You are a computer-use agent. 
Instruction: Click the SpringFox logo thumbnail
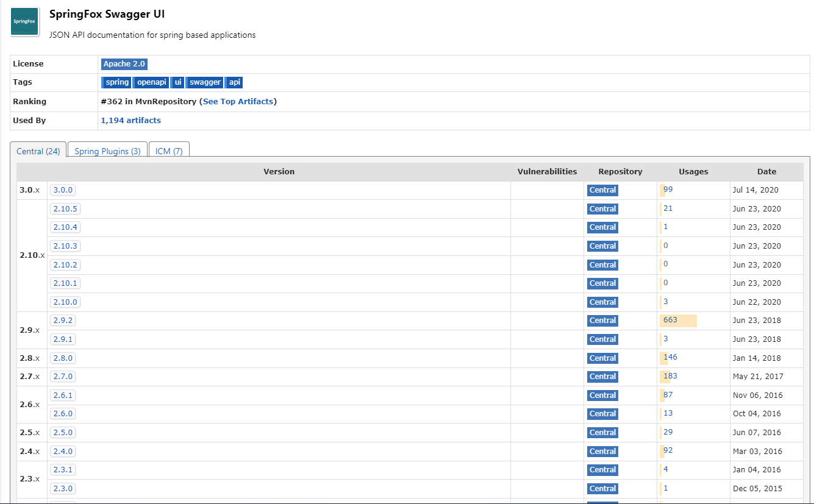[25, 21]
